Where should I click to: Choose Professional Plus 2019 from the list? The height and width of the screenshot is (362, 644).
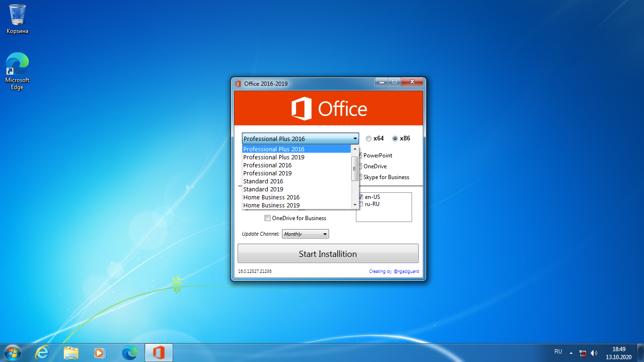pyautogui.click(x=297, y=157)
